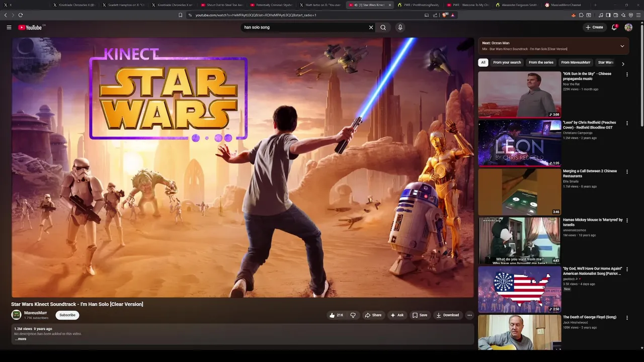Click the magnifier search button
Viewport: 644px width, 362px height.
click(383, 27)
